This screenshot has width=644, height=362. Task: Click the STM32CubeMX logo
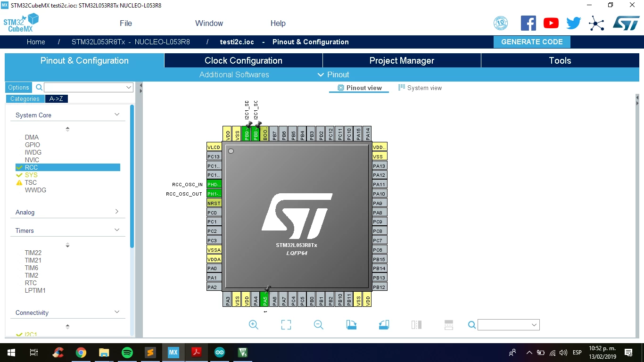21,23
